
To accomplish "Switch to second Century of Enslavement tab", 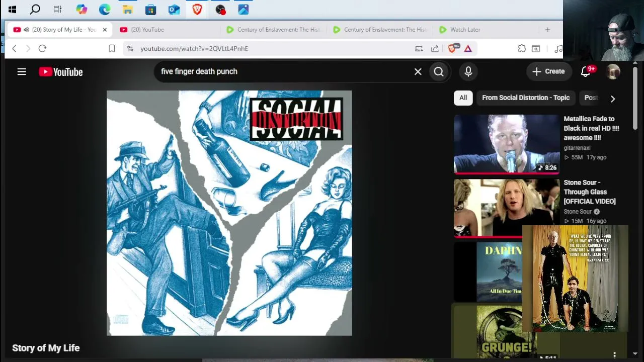I will pos(380,30).
